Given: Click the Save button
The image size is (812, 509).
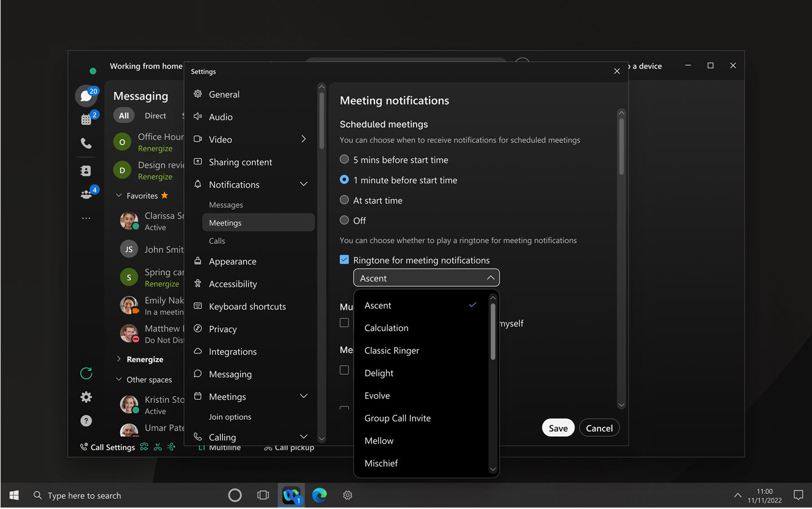Looking at the screenshot, I should [558, 428].
